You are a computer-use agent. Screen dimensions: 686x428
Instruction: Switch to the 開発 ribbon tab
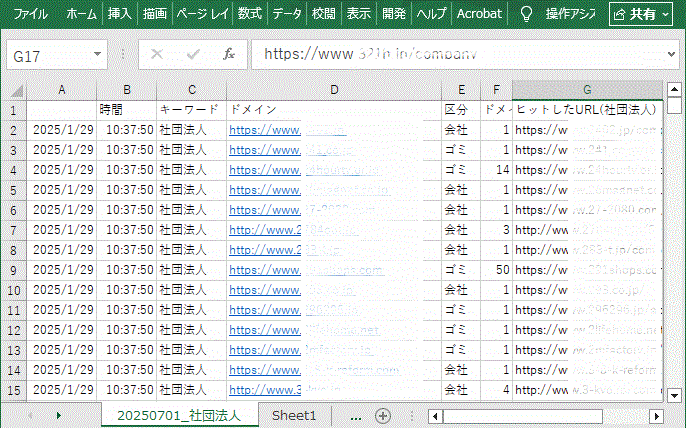click(394, 14)
